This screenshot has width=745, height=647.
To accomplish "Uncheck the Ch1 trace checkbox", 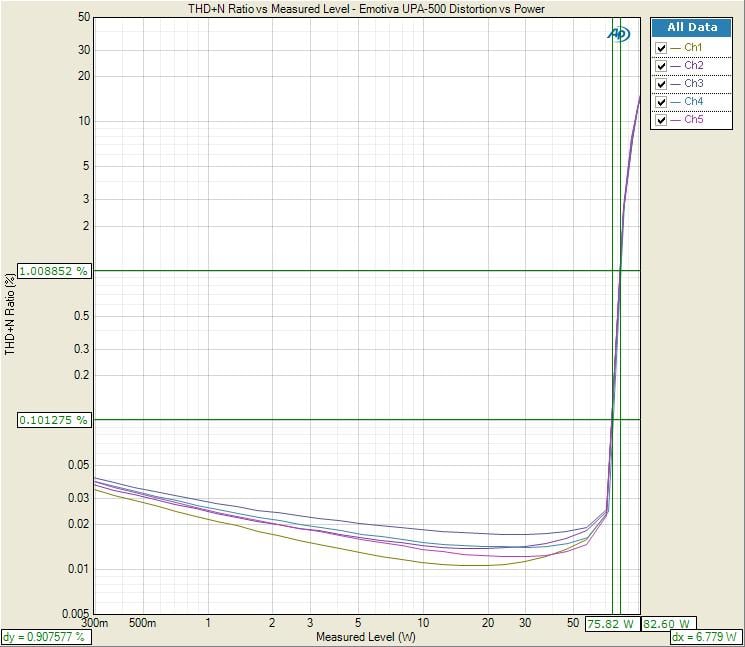I will 660,48.
